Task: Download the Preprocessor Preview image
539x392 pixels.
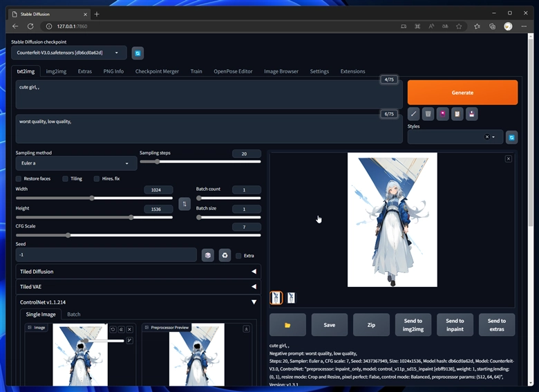Action: pos(247,329)
